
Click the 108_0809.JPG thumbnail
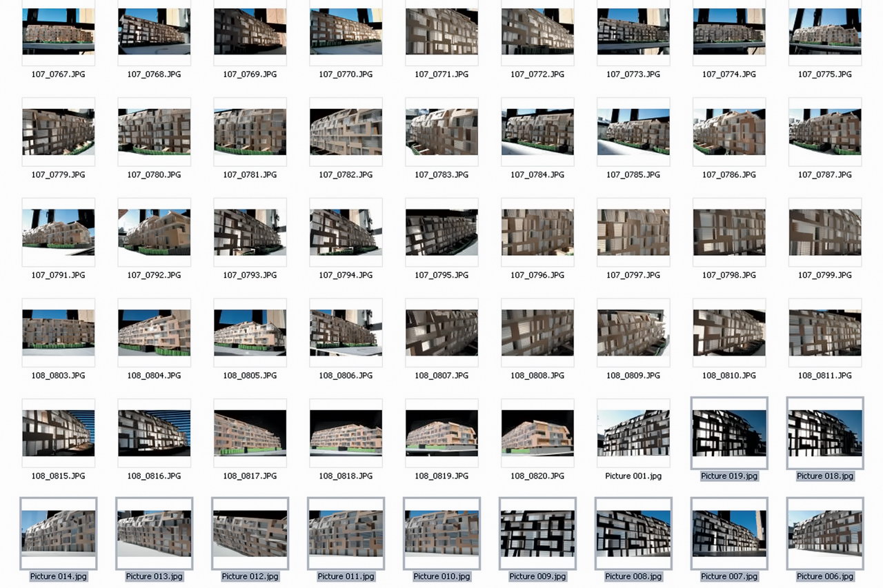click(633, 333)
